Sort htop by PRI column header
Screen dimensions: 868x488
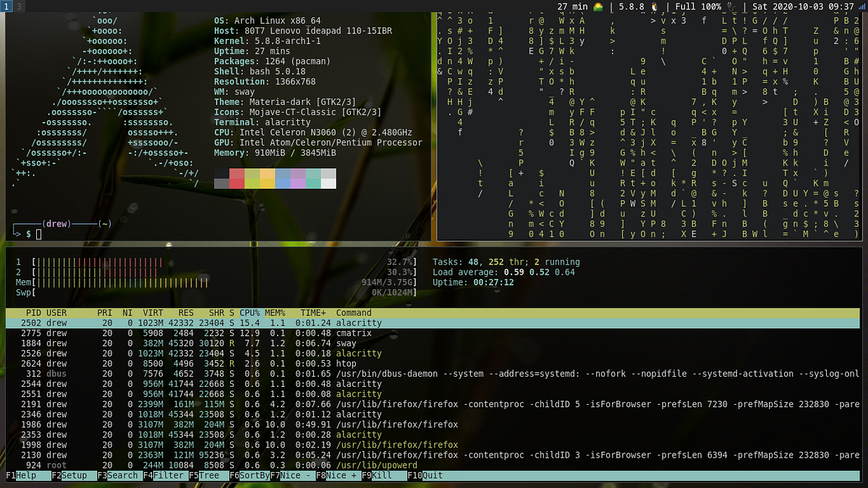coord(105,313)
